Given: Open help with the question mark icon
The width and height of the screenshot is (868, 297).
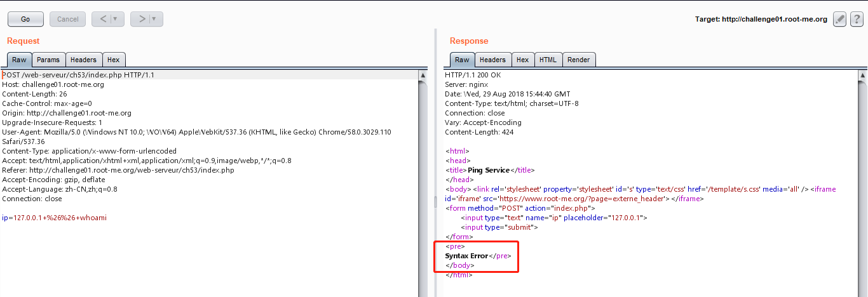Looking at the screenshot, I should pyautogui.click(x=857, y=19).
